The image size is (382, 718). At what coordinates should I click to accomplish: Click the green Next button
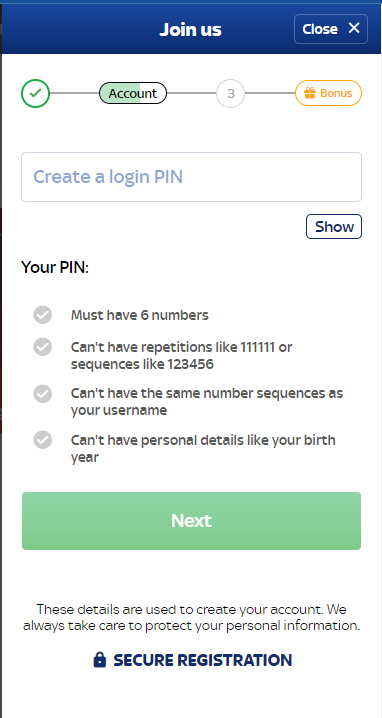coord(191,521)
